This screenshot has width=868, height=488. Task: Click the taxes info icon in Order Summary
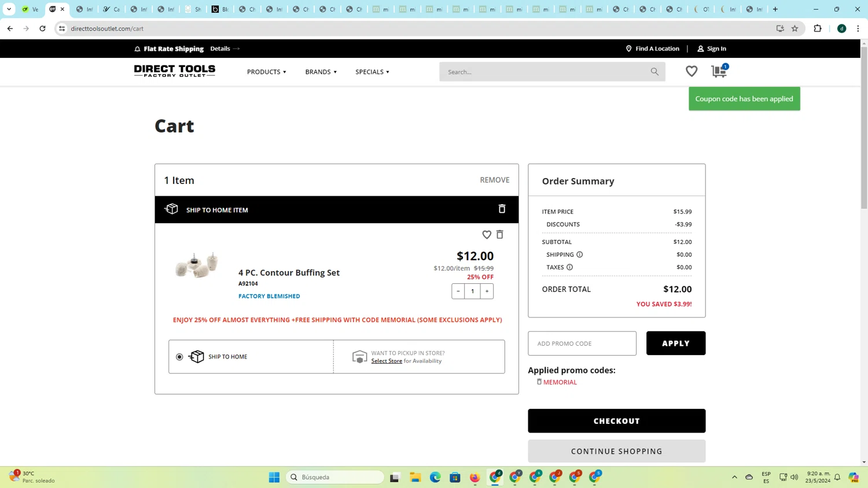569,267
